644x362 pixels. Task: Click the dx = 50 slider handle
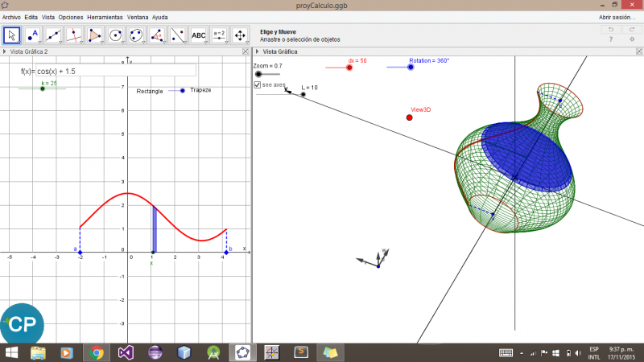coord(349,68)
